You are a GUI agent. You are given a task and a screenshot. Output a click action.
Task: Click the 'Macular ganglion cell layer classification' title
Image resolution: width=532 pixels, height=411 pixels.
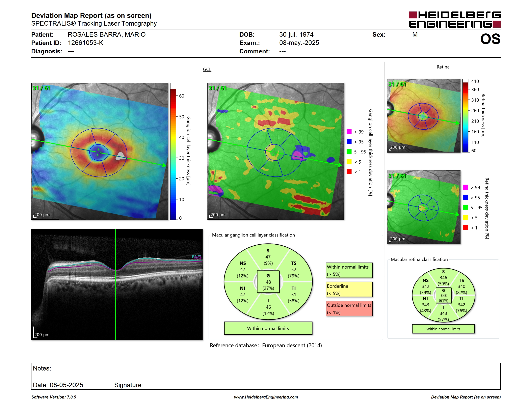coord(253,235)
